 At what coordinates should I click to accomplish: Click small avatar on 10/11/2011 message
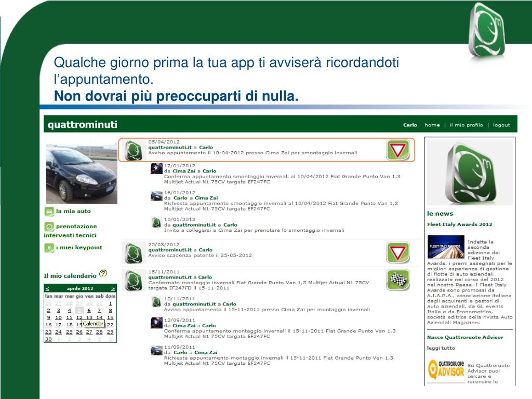click(156, 302)
